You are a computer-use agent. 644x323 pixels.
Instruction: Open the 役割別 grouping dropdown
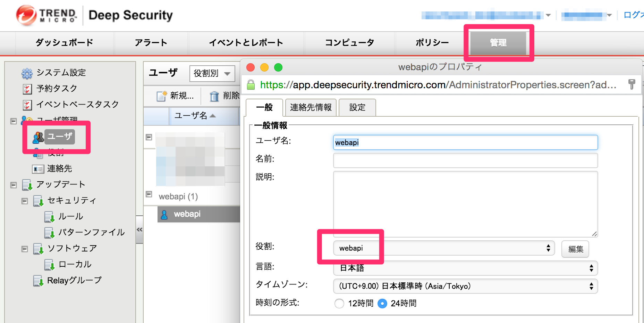coord(212,74)
